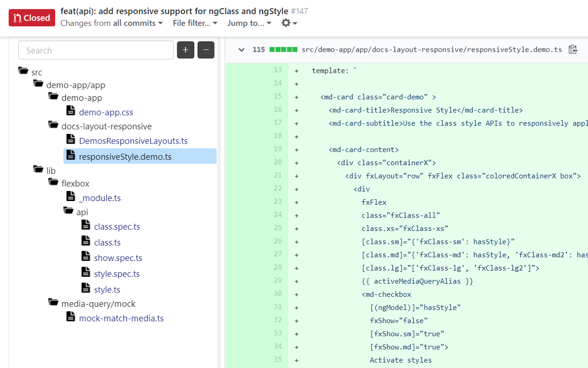Open the 'Changes from all commits' dropdown

tap(112, 23)
